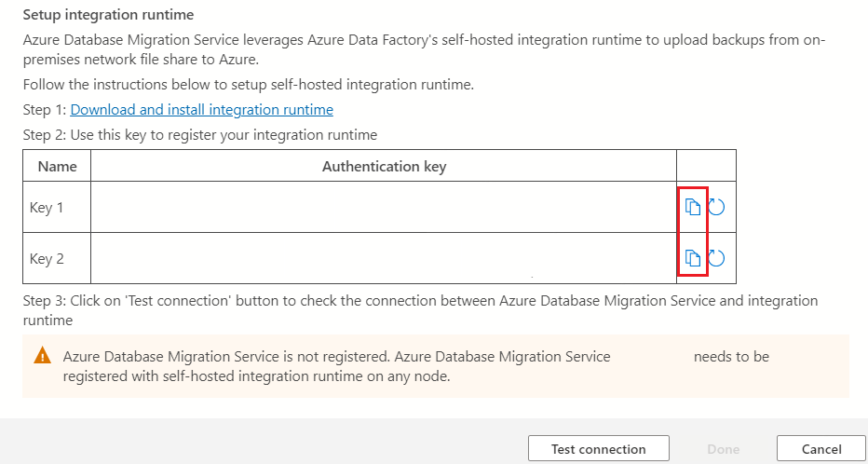Click the Setup integration runtime heading
This screenshot has height=464, width=868.
coord(108,16)
